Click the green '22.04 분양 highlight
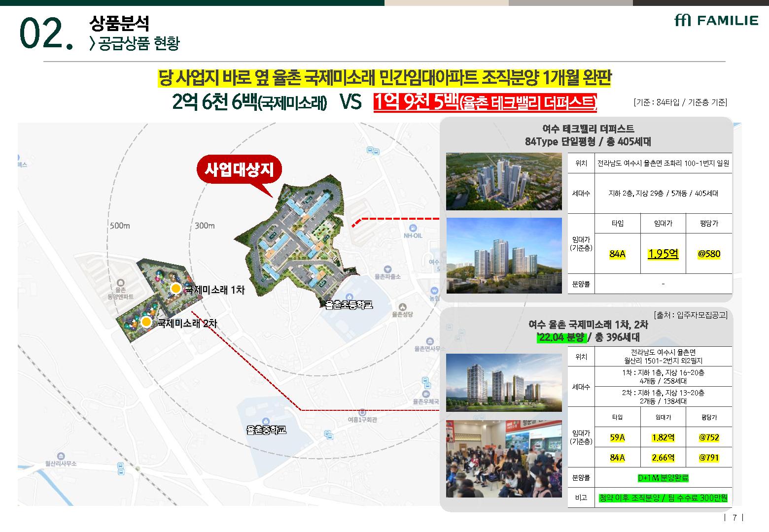This screenshot has width=769, height=532. 560,337
